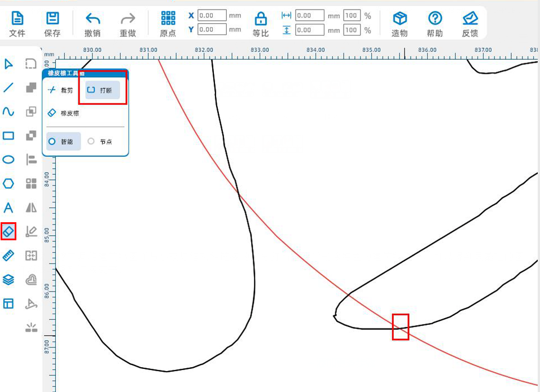Viewport: 540px width, 392px height.
Task: Click the X coordinate input field
Action: [x=212, y=16]
